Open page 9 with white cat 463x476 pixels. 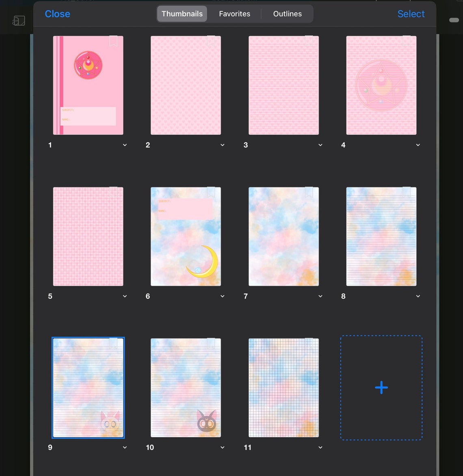88,387
